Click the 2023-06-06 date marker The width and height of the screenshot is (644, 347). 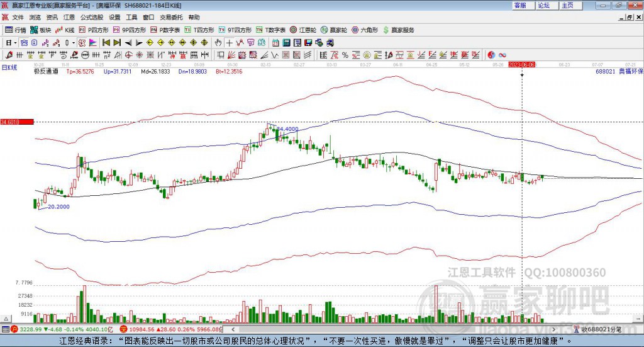(x=521, y=65)
